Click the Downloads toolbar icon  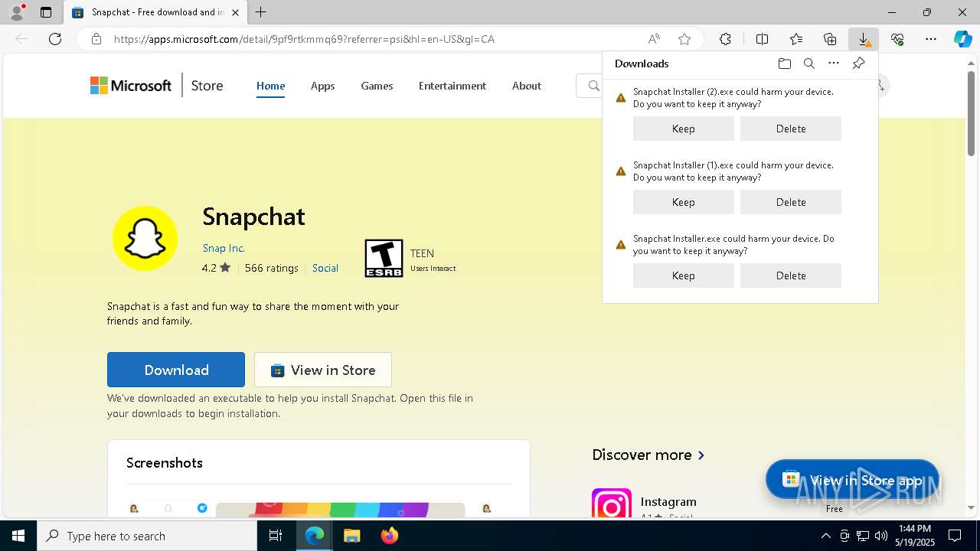(x=864, y=39)
